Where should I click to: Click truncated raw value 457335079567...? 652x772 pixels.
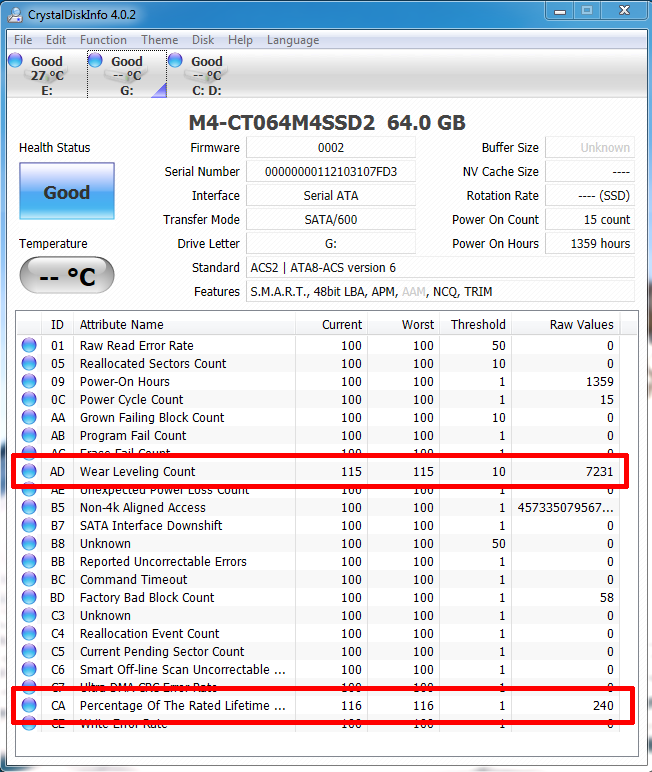pyautogui.click(x=565, y=508)
